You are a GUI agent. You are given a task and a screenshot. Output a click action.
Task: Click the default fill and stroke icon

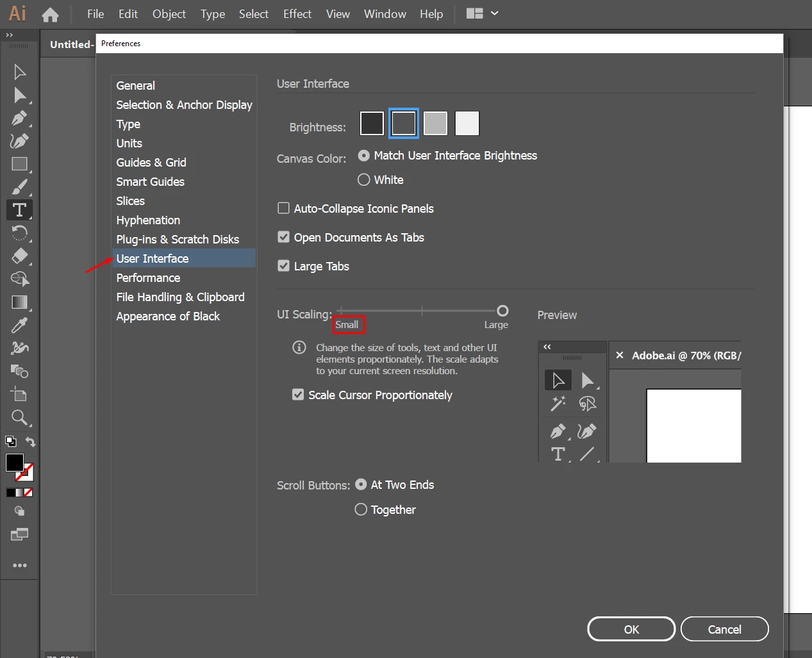coord(10,441)
